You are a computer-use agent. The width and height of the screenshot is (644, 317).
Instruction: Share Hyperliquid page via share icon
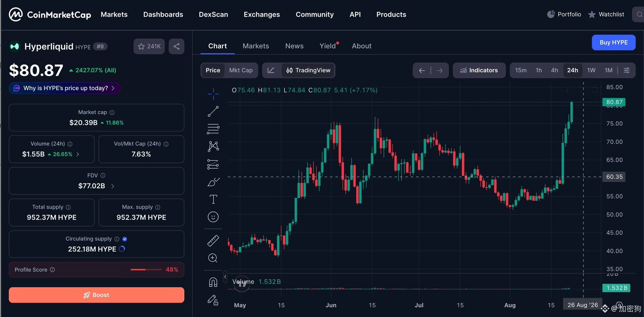(176, 46)
